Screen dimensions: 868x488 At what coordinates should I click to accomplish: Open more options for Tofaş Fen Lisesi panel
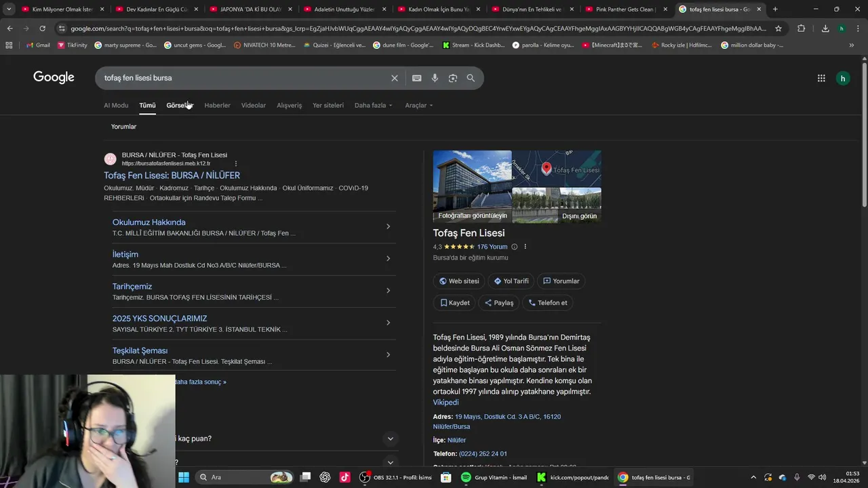(525, 247)
